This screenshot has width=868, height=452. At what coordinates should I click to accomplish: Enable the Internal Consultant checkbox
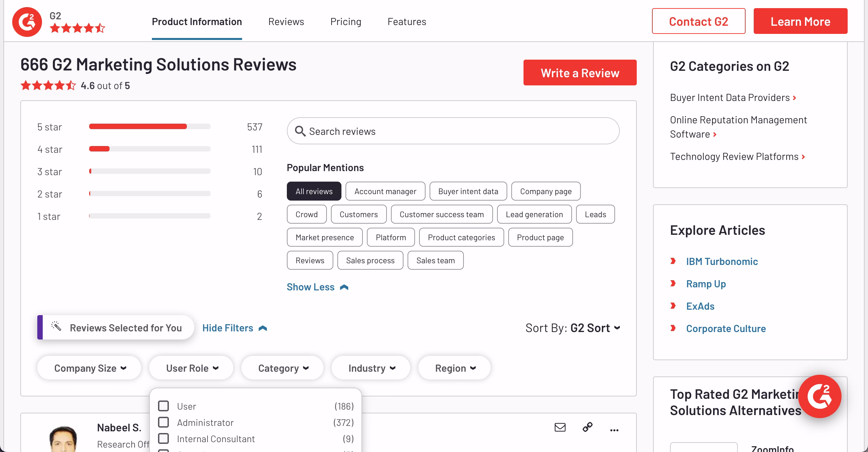click(163, 438)
